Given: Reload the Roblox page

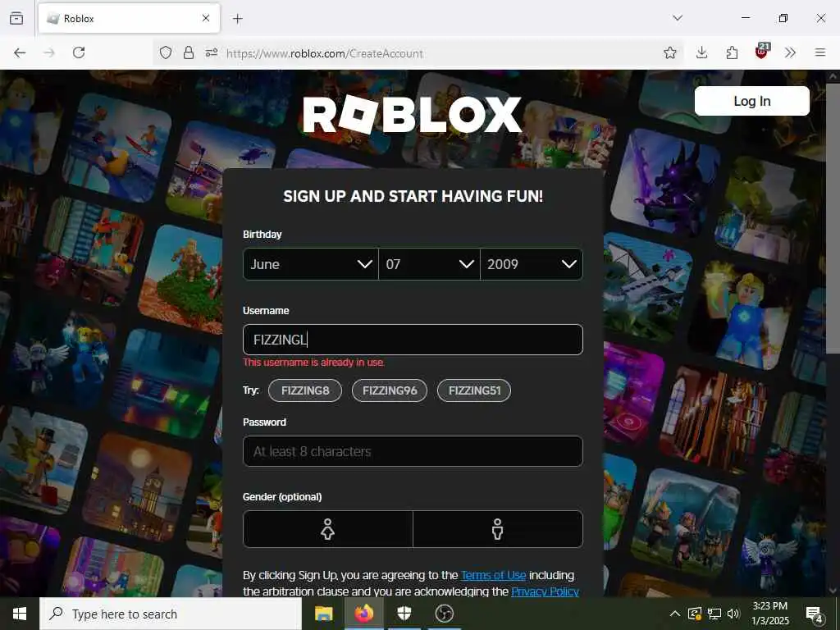Looking at the screenshot, I should 79,52.
